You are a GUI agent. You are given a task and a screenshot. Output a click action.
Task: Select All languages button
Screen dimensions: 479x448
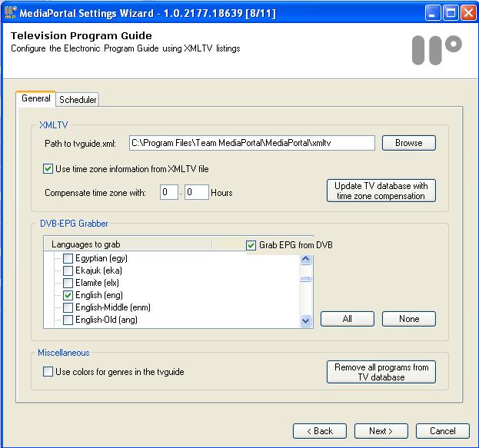pyautogui.click(x=348, y=319)
